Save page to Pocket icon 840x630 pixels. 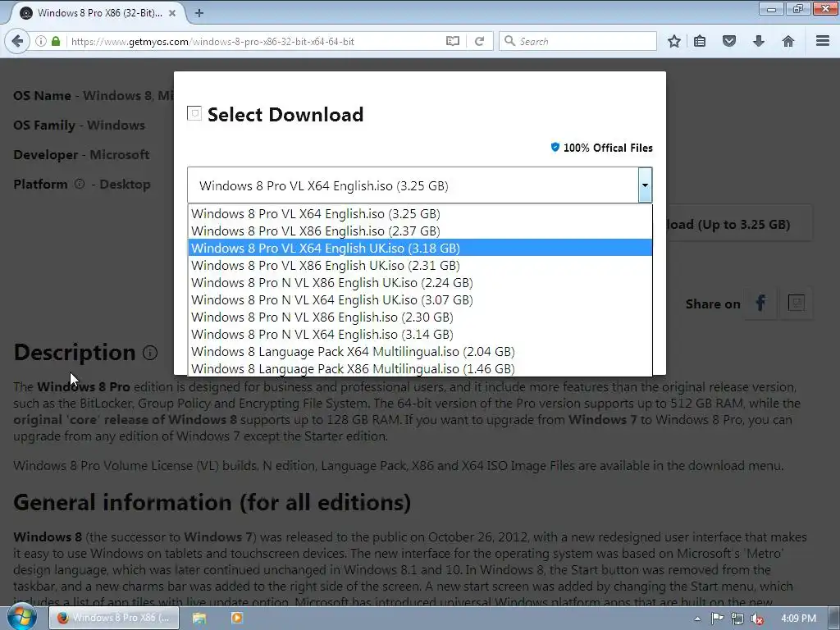coord(729,41)
